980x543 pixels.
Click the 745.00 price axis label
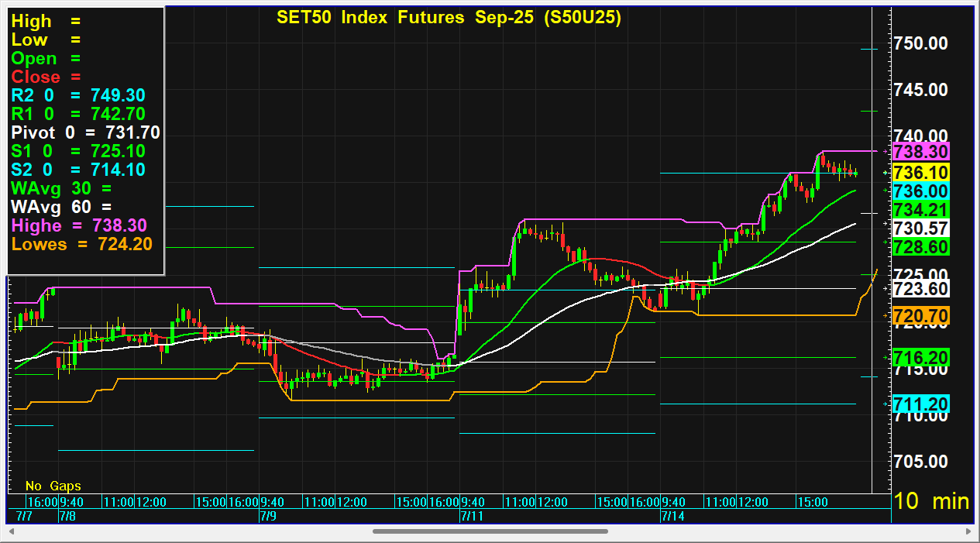click(x=921, y=89)
